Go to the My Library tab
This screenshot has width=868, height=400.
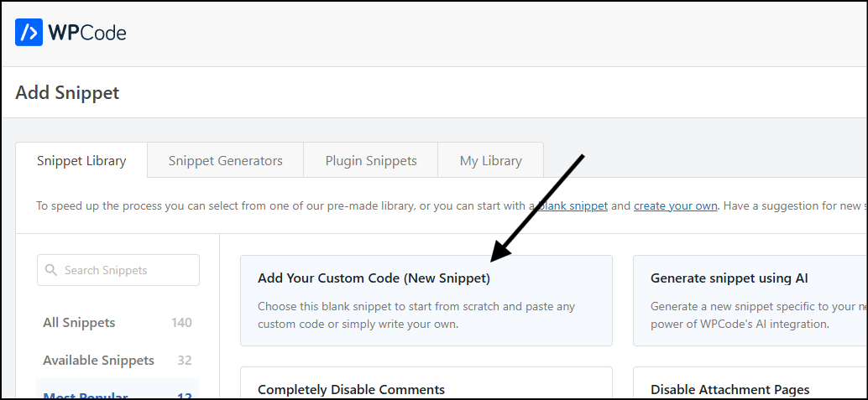[490, 160]
